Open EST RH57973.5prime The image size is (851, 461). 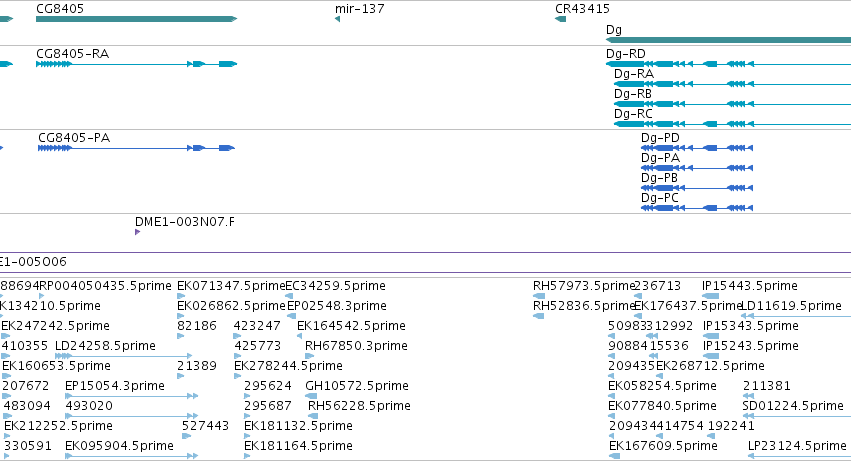584,286
